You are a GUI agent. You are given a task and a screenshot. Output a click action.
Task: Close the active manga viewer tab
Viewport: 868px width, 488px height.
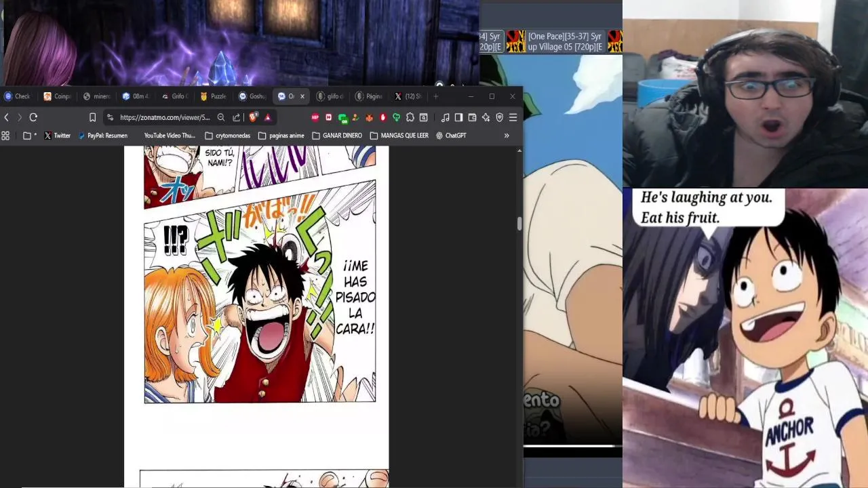coord(302,96)
